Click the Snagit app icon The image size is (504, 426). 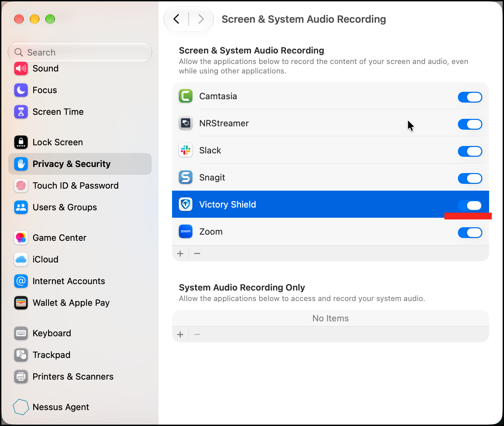click(186, 177)
